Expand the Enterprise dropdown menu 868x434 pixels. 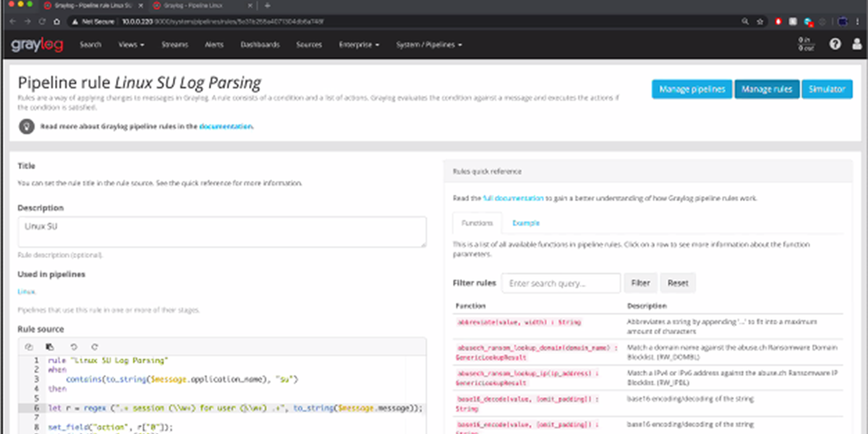(359, 45)
